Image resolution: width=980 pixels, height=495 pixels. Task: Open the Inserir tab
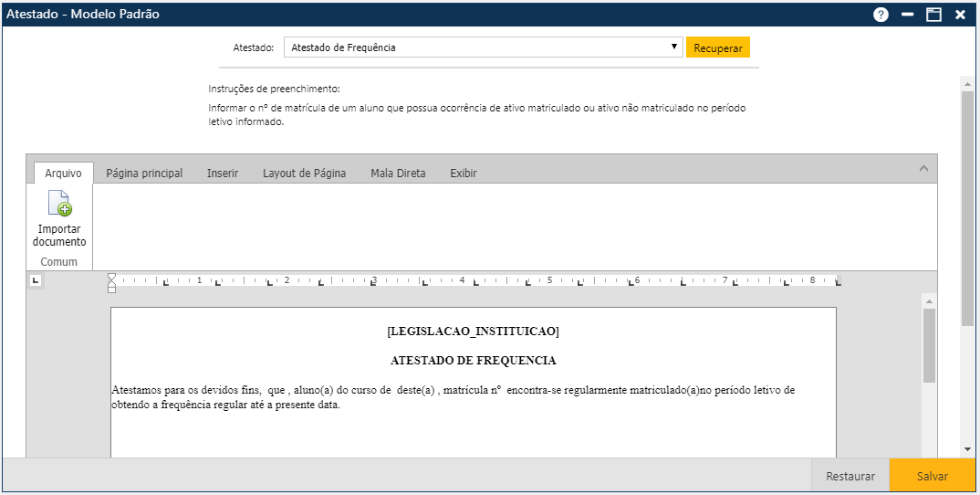223,173
